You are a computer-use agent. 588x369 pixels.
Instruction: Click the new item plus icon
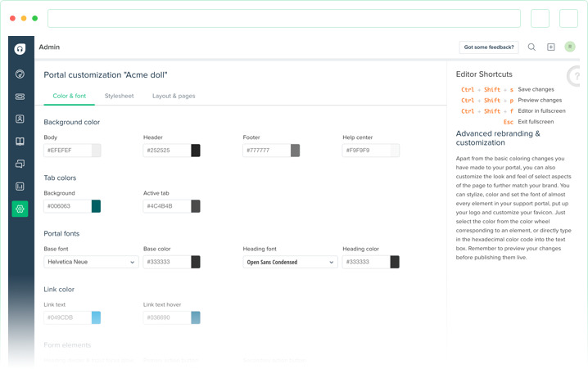coord(550,47)
